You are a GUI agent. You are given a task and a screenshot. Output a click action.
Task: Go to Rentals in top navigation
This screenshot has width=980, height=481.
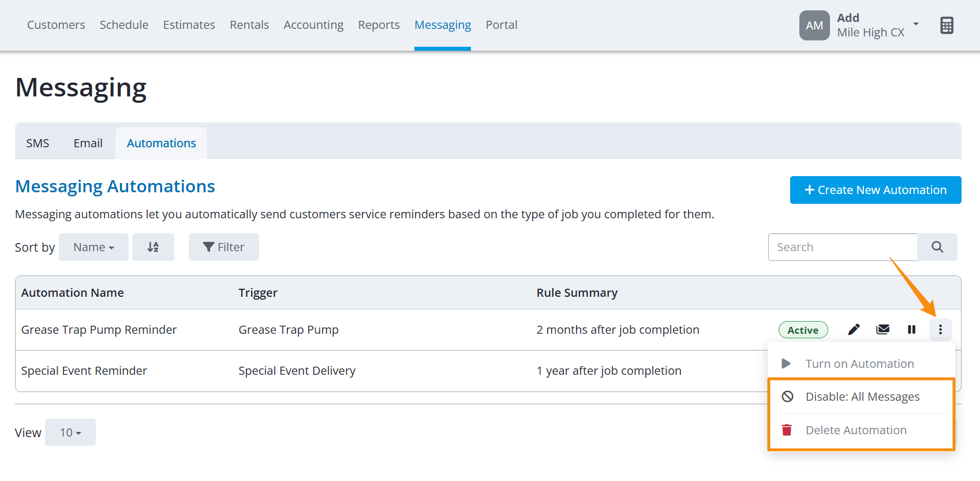(x=249, y=25)
